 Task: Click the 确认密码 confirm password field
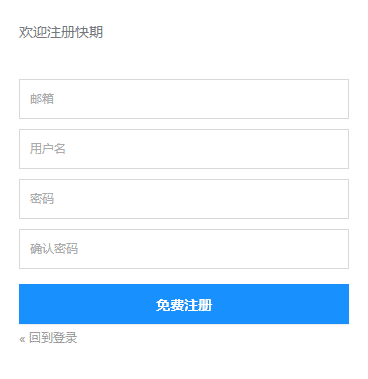184,249
